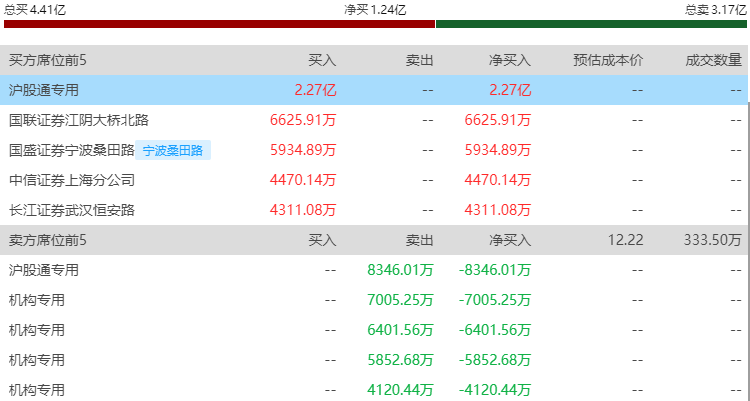The height and width of the screenshot is (401, 750).
Task: Select 机构专用 row selling 5852.68万
Action: [37, 360]
